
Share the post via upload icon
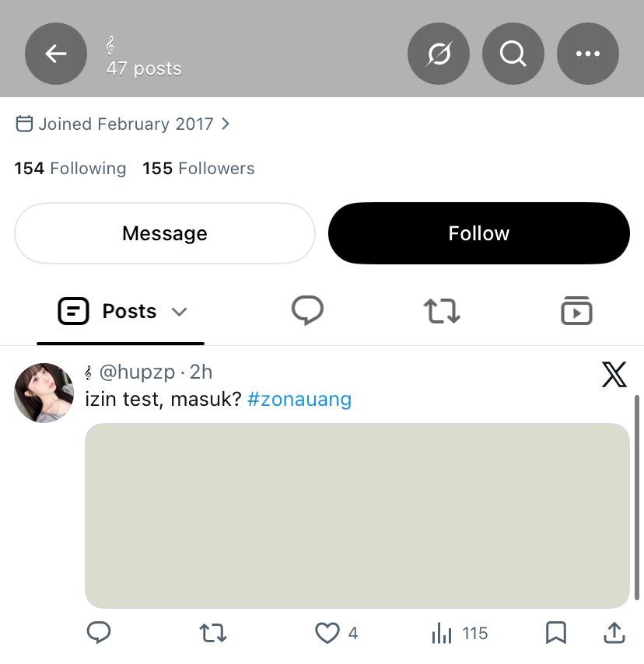click(x=614, y=633)
